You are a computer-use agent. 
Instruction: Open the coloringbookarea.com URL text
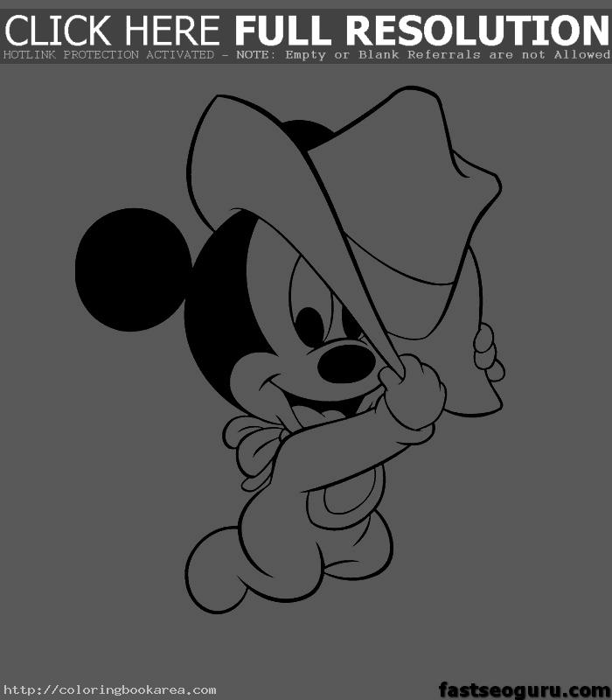tap(110, 690)
